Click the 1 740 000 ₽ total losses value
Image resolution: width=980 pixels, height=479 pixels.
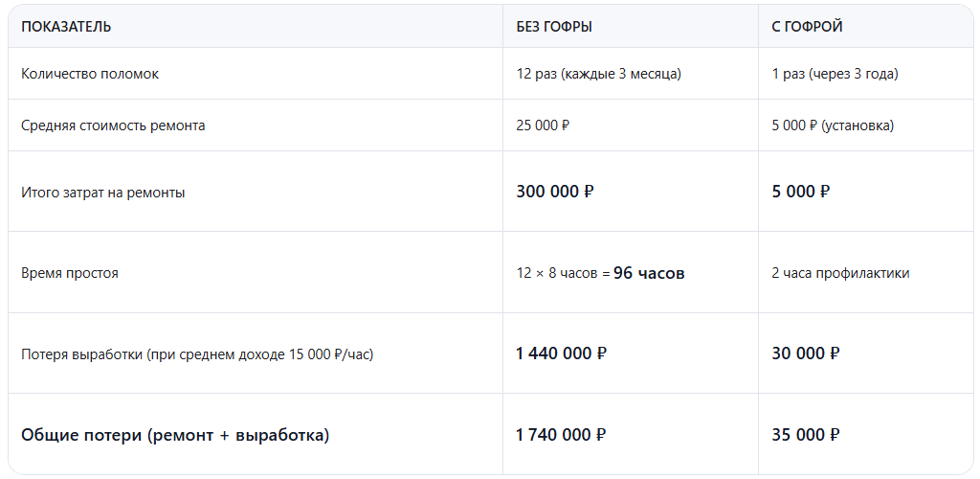[x=561, y=435]
